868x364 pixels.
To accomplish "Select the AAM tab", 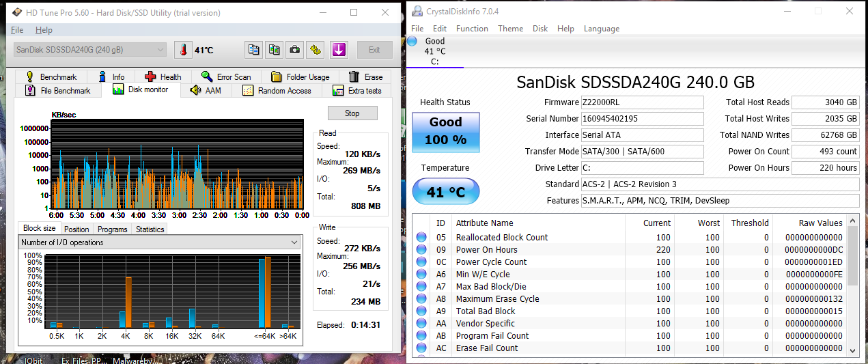I will (x=206, y=91).
